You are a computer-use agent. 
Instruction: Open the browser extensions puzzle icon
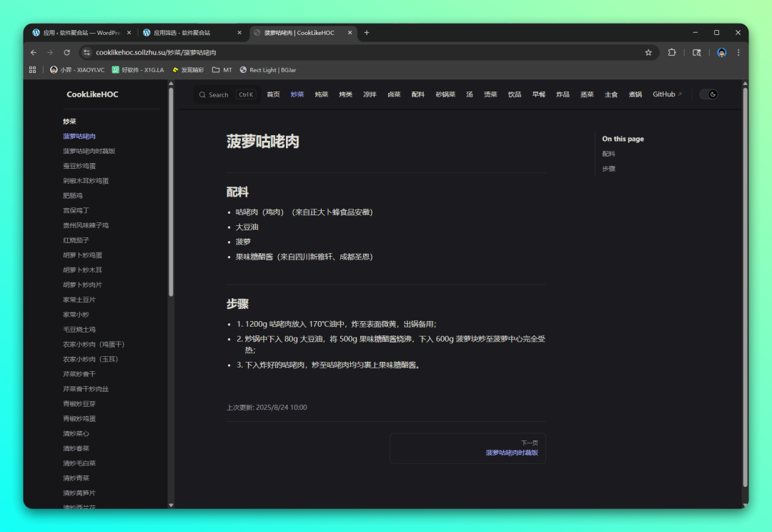pyautogui.click(x=672, y=52)
